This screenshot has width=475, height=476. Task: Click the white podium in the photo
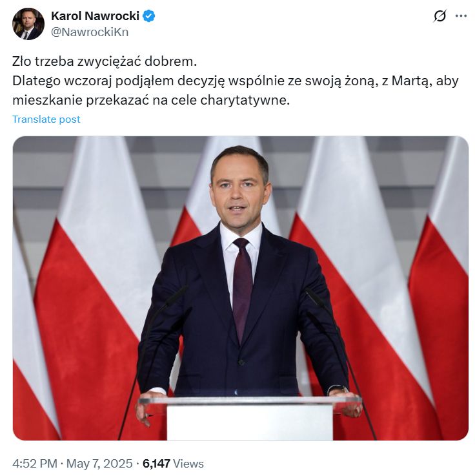click(250, 419)
